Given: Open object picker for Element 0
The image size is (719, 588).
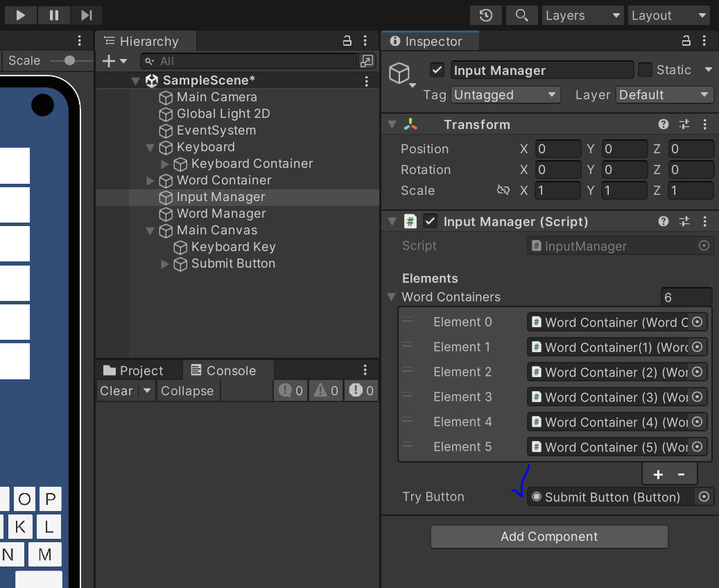Looking at the screenshot, I should click(x=697, y=322).
